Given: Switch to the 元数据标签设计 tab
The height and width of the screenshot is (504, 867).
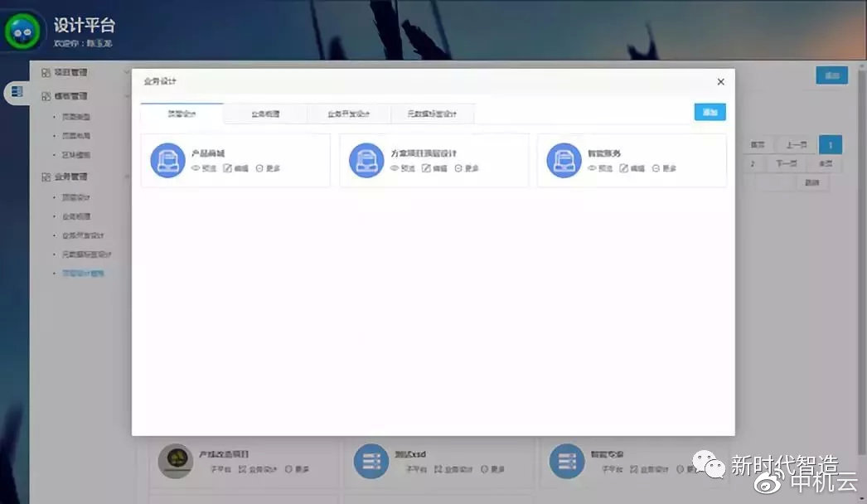Looking at the screenshot, I should tap(433, 114).
